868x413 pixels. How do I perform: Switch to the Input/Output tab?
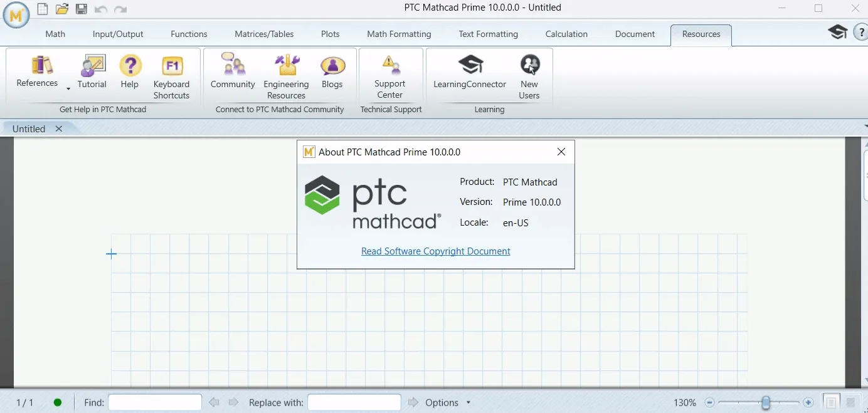(x=118, y=34)
